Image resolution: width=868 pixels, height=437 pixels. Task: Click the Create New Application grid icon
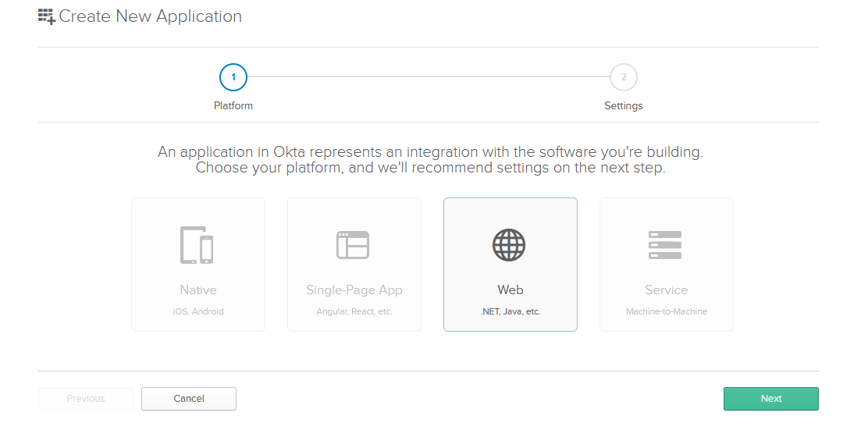47,16
